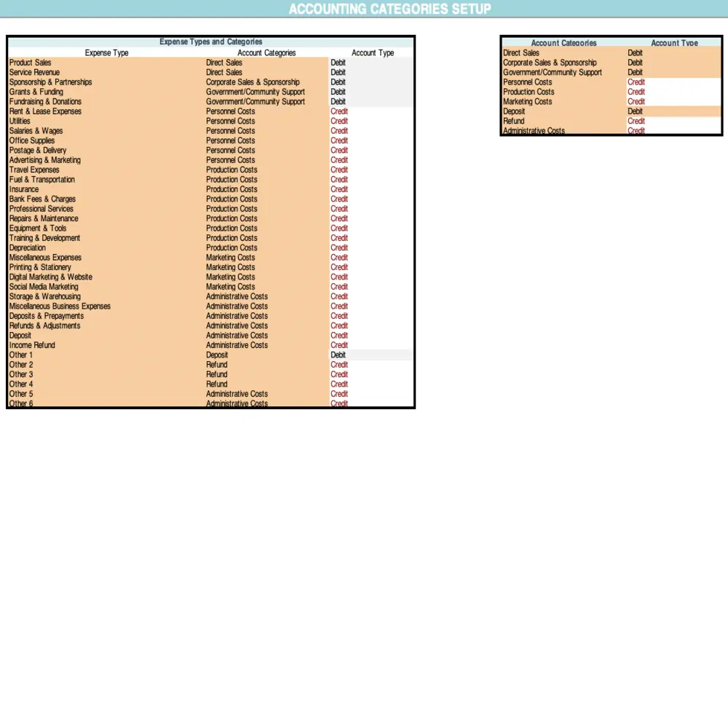Click the Expense Type column header

tap(106, 53)
